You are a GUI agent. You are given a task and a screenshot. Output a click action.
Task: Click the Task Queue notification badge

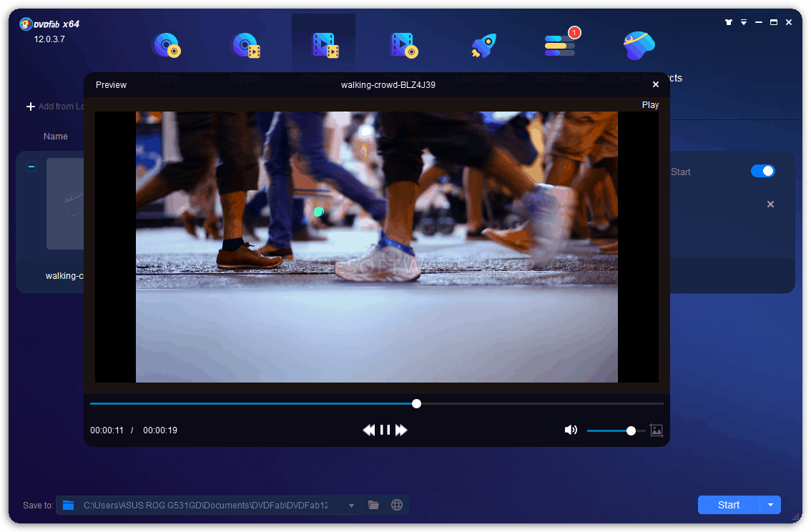[574, 33]
